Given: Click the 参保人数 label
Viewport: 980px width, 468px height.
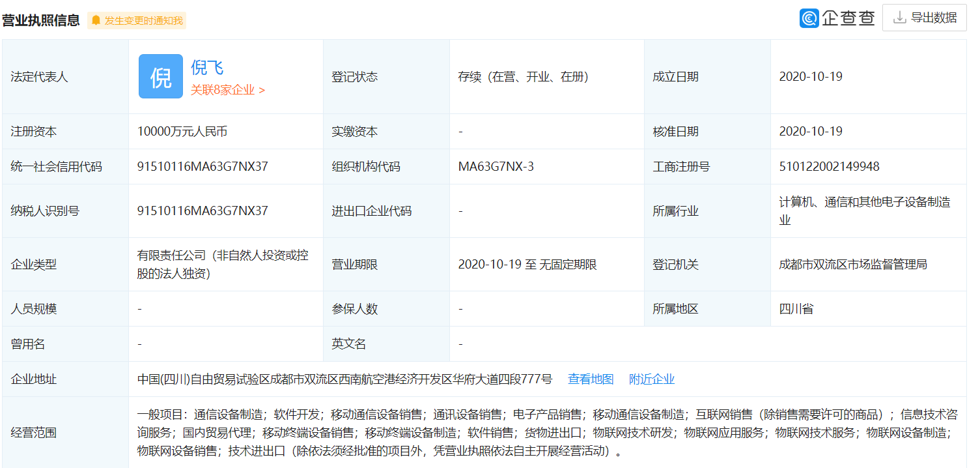Looking at the screenshot, I should click(x=355, y=309).
